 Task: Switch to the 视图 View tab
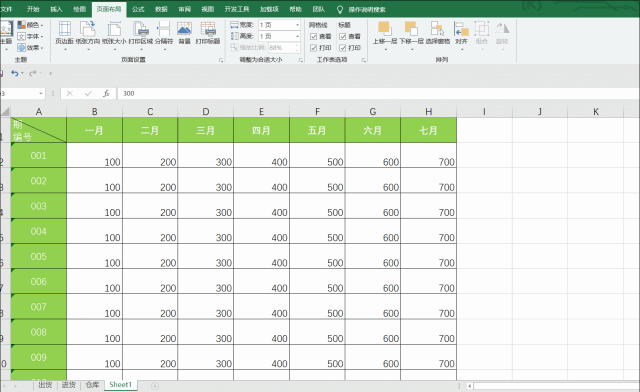[x=208, y=9]
